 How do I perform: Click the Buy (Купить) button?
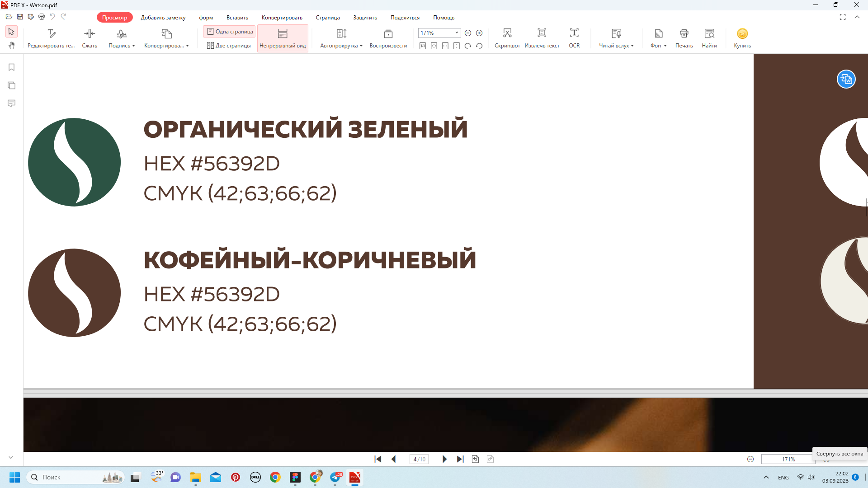[742, 38]
